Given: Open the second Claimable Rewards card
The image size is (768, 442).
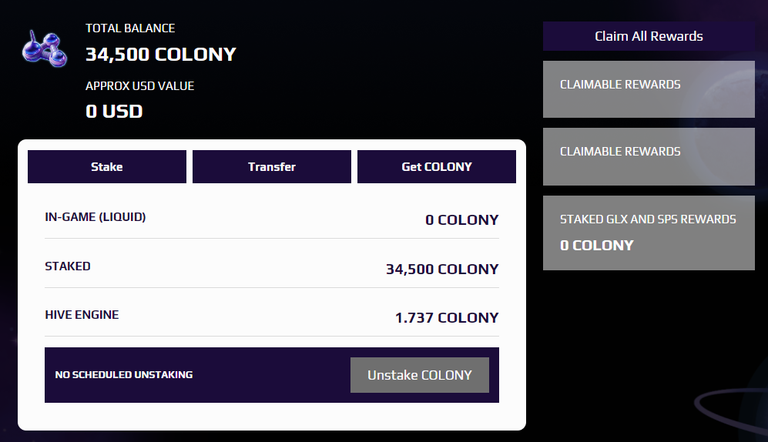Looking at the screenshot, I should (648, 156).
